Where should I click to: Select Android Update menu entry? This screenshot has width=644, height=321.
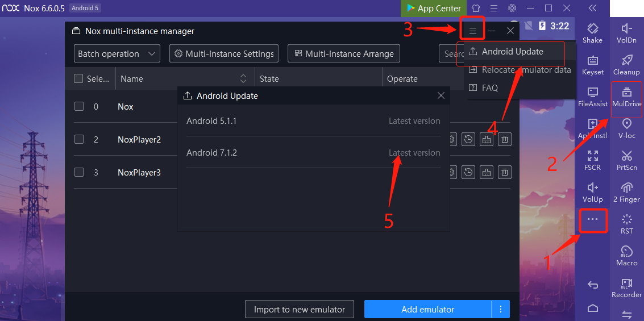click(x=512, y=52)
